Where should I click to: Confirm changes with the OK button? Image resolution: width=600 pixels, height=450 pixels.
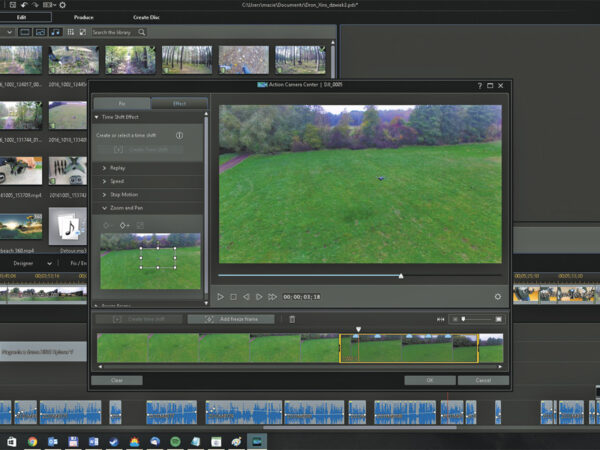pos(429,380)
